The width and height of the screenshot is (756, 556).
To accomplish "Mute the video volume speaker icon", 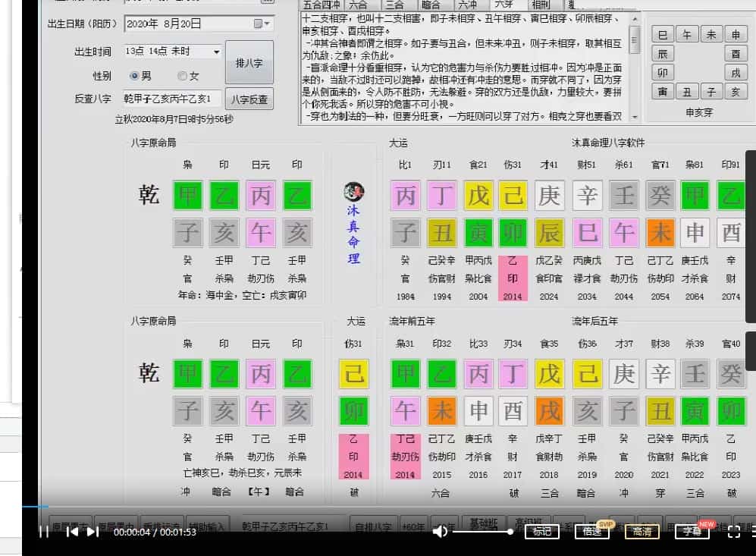I will (441, 532).
